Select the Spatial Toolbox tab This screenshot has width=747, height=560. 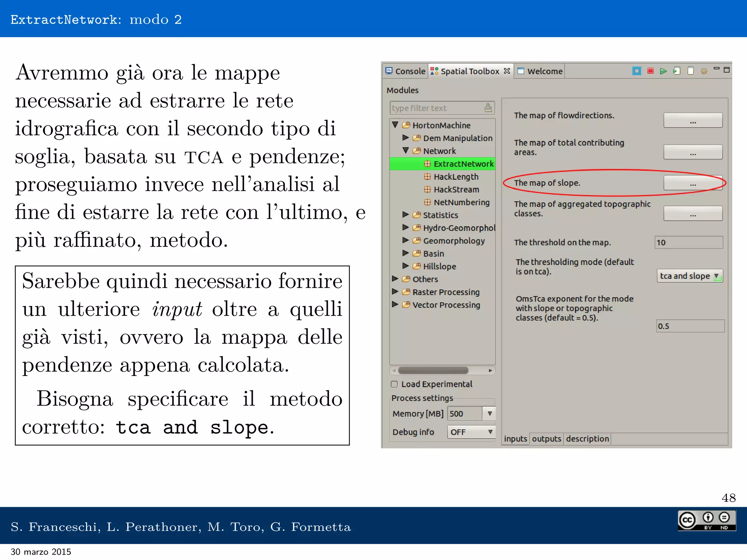pos(471,71)
